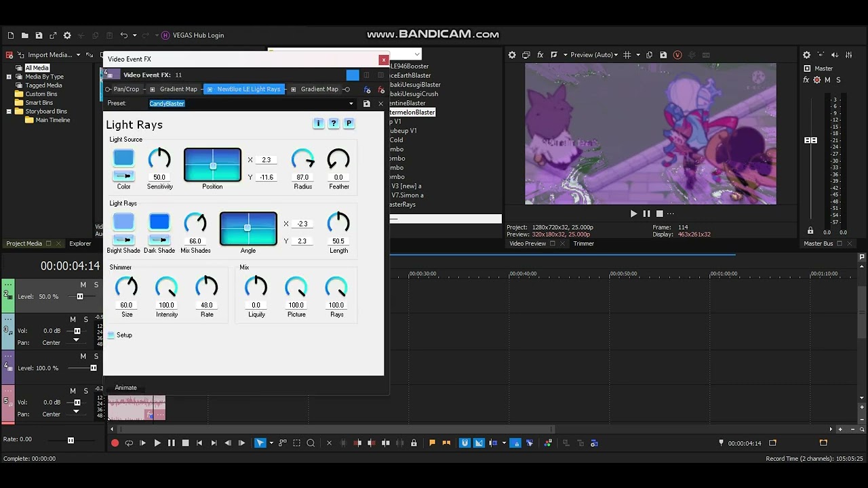Toggle NewBlue LE Light Rays plugin checkbox
The image size is (868, 488).
pyautogui.click(x=210, y=89)
